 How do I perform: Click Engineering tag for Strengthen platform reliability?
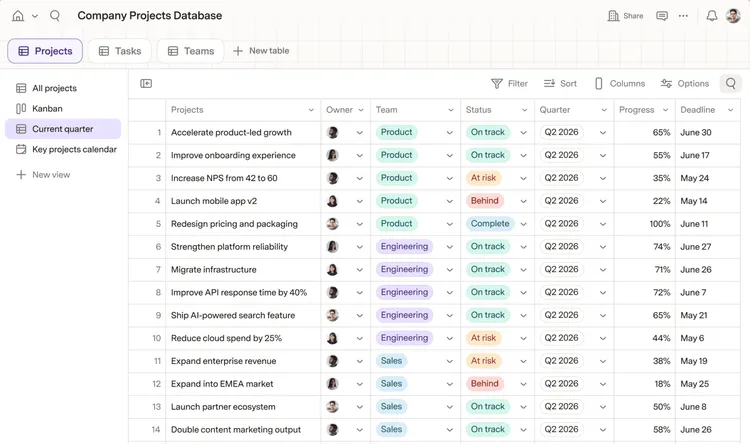[404, 246]
